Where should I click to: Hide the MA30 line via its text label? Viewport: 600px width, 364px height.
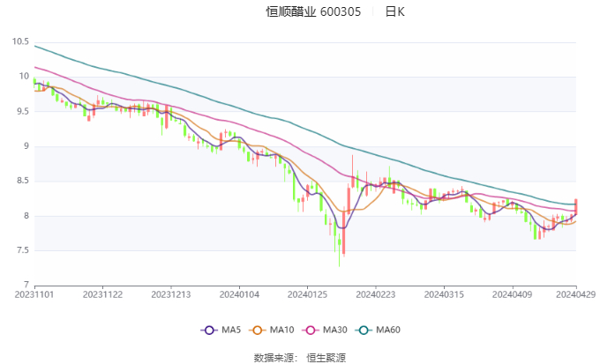(x=334, y=330)
